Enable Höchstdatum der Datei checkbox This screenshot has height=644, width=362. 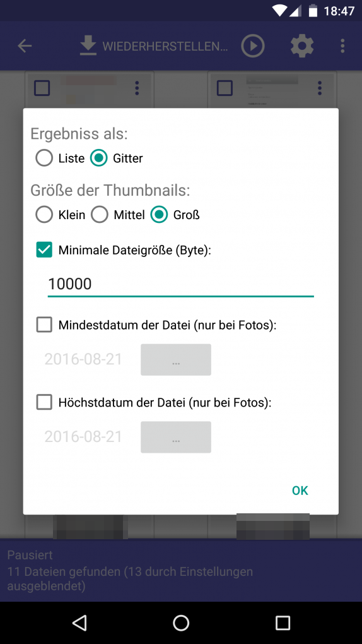[44, 402]
